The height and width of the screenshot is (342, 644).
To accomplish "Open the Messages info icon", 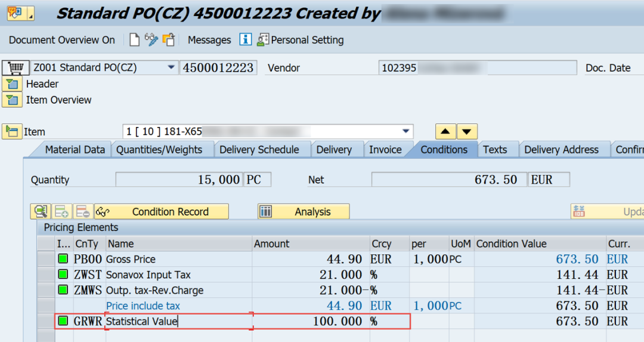I will point(245,39).
